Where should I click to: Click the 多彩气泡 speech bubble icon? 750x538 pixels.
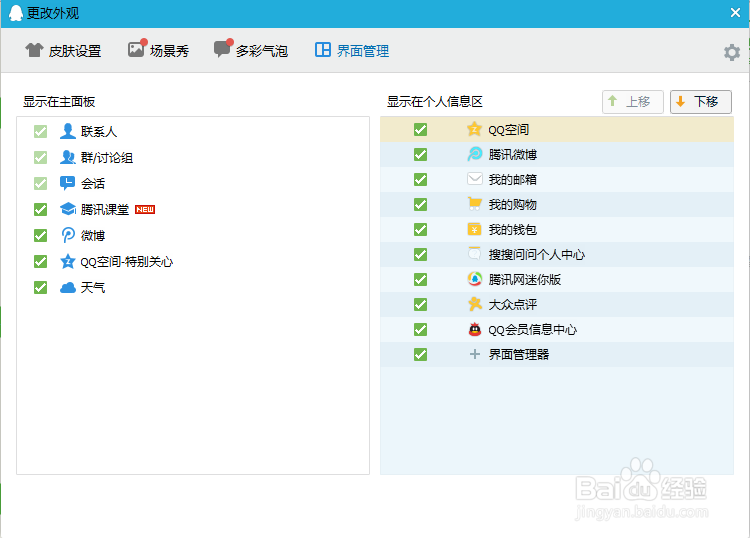(223, 48)
